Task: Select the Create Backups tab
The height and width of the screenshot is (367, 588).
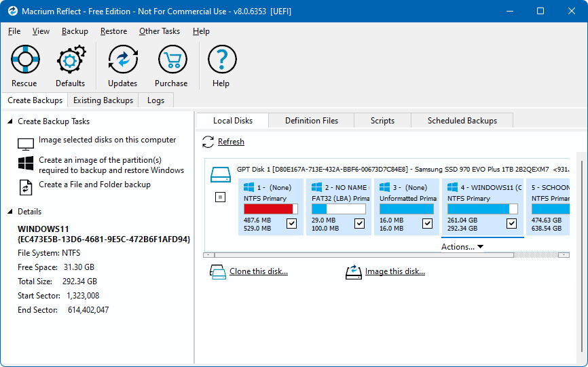Action: point(35,100)
